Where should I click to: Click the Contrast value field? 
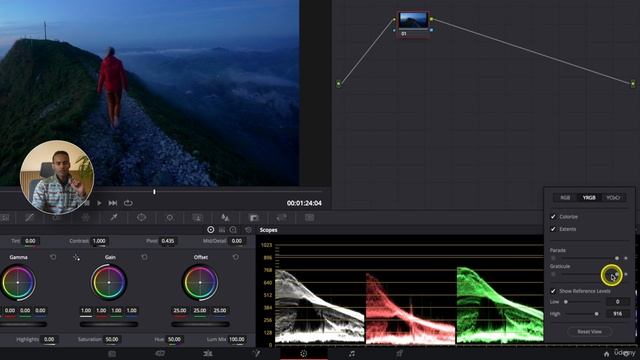[x=99, y=241]
